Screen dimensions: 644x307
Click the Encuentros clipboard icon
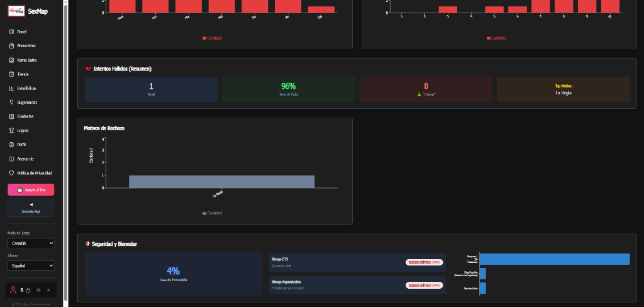[x=11, y=46]
